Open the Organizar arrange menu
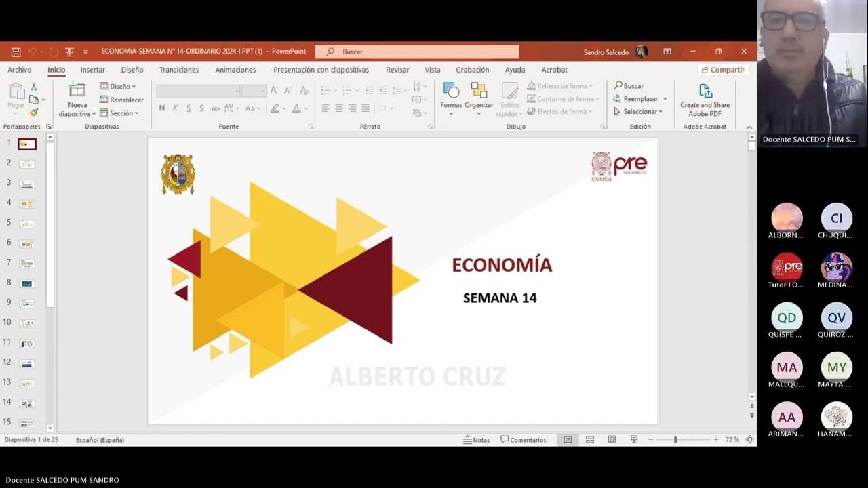The height and width of the screenshot is (488, 868). pos(479,99)
